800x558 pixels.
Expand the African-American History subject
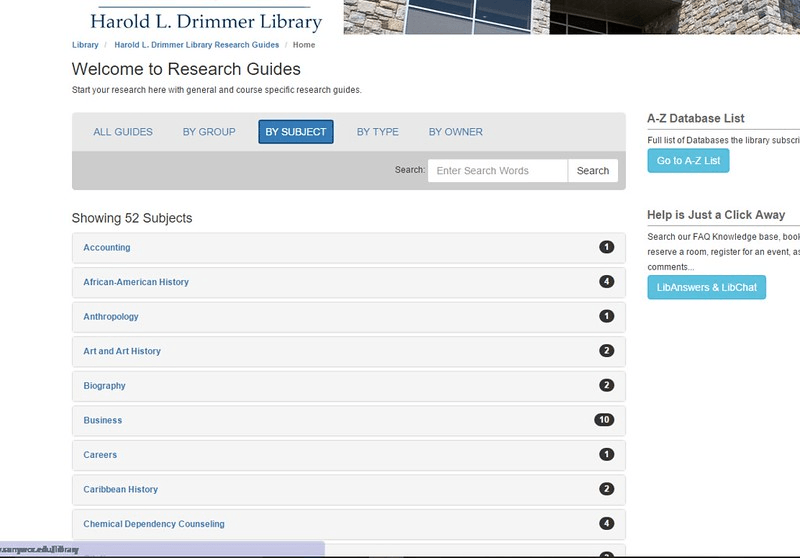coord(136,282)
